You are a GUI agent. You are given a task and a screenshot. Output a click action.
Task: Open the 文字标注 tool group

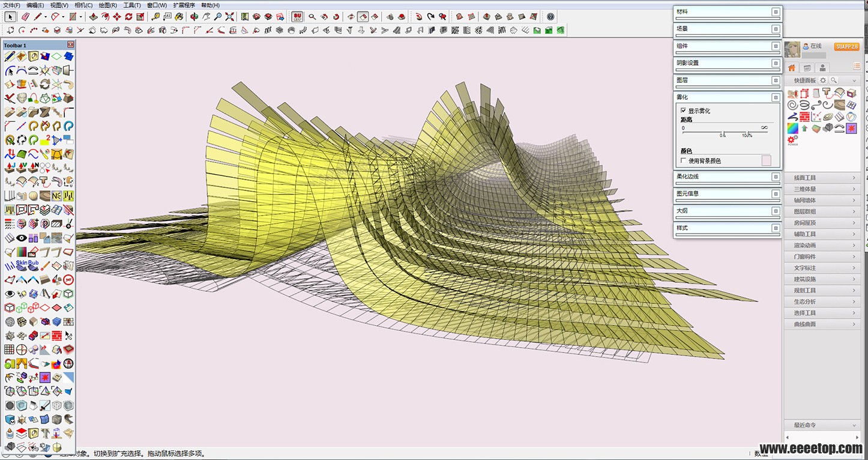(x=823, y=268)
